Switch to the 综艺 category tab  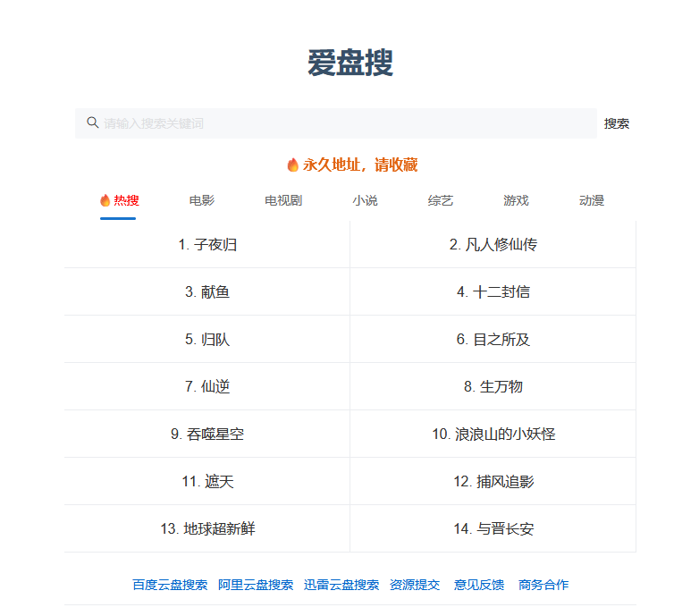tap(441, 200)
